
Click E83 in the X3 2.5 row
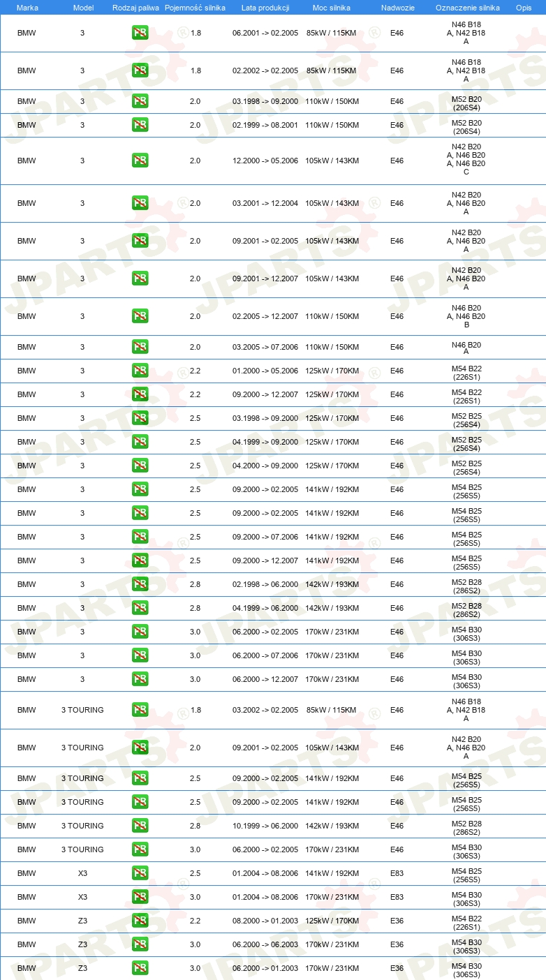pyautogui.click(x=397, y=873)
